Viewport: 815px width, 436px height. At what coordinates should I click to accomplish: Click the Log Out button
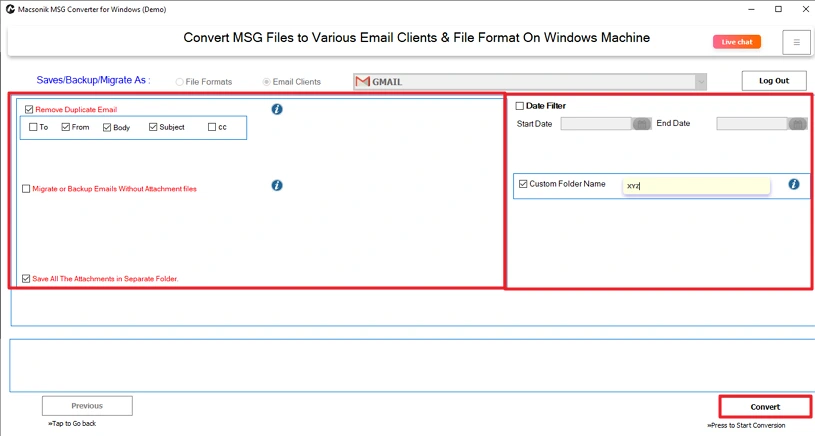773,81
